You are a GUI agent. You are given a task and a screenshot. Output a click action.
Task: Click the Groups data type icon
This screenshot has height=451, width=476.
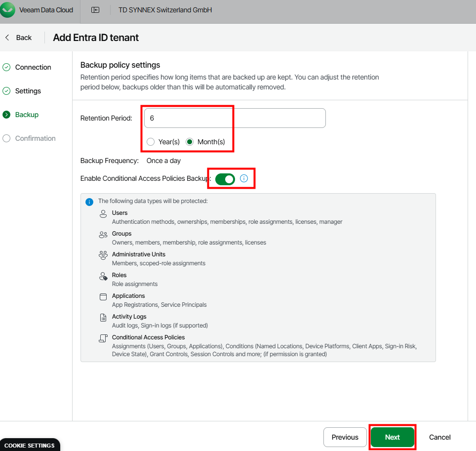click(103, 234)
